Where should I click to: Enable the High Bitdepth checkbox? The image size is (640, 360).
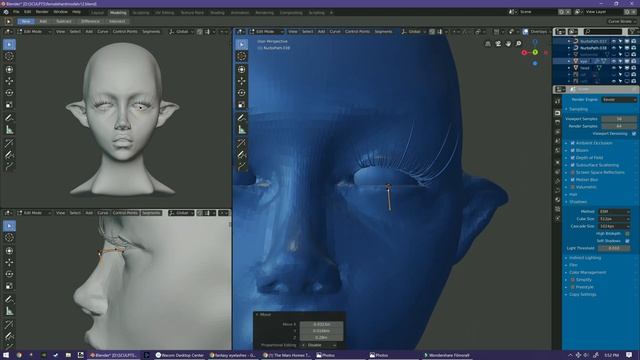click(x=627, y=233)
